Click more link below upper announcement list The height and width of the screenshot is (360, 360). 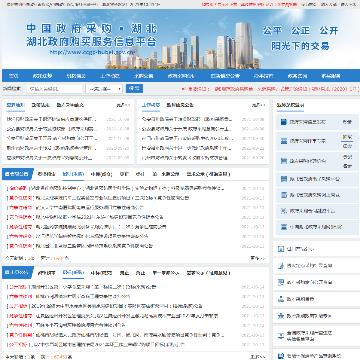click(257, 258)
